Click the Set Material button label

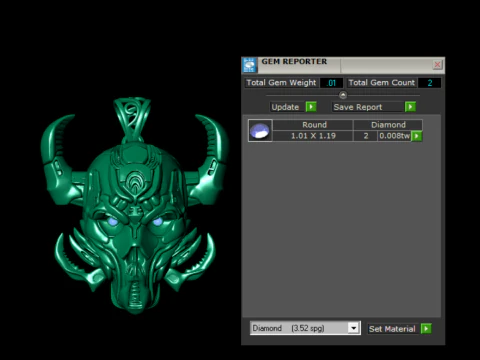(x=392, y=329)
